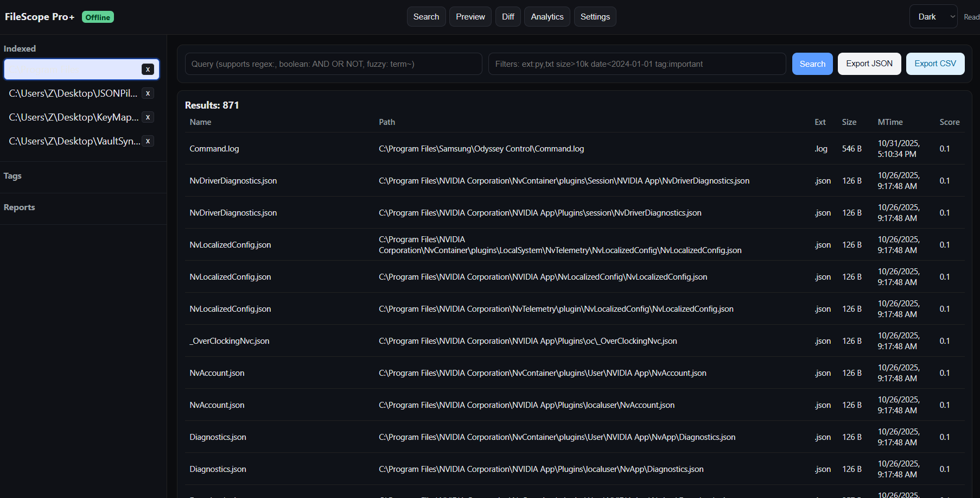Remove the highlighted first indexed folder
Viewport: 980px width, 498px height.
pos(148,70)
